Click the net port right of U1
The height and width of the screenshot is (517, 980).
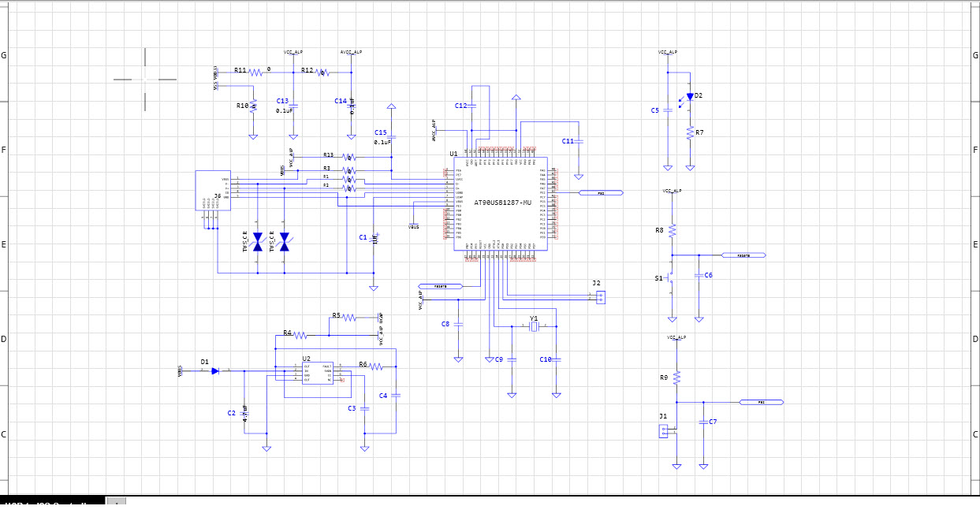coord(601,192)
